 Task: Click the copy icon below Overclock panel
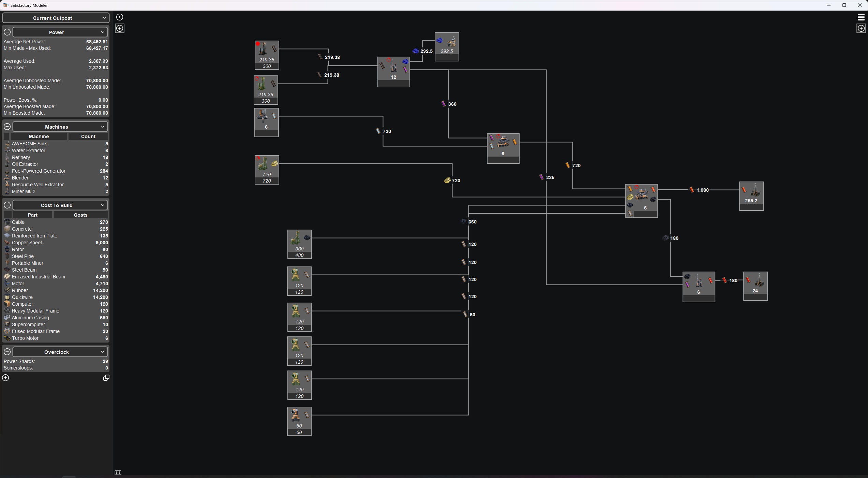[x=106, y=378]
